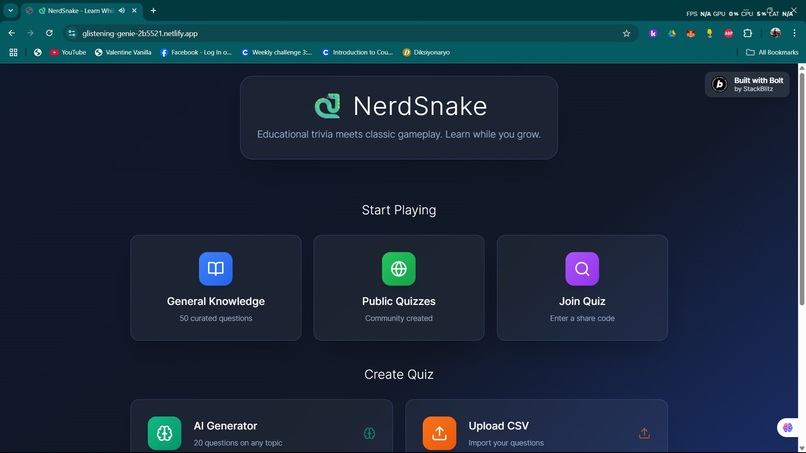
Task: Click the 'Start Playing' heading
Action: tap(399, 210)
